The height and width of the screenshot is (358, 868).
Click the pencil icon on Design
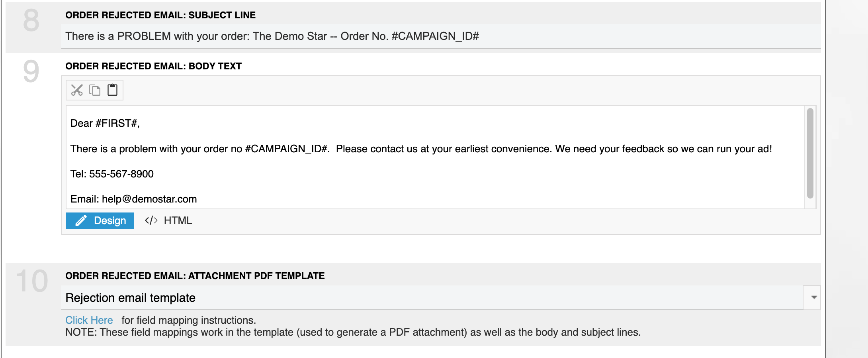click(81, 220)
